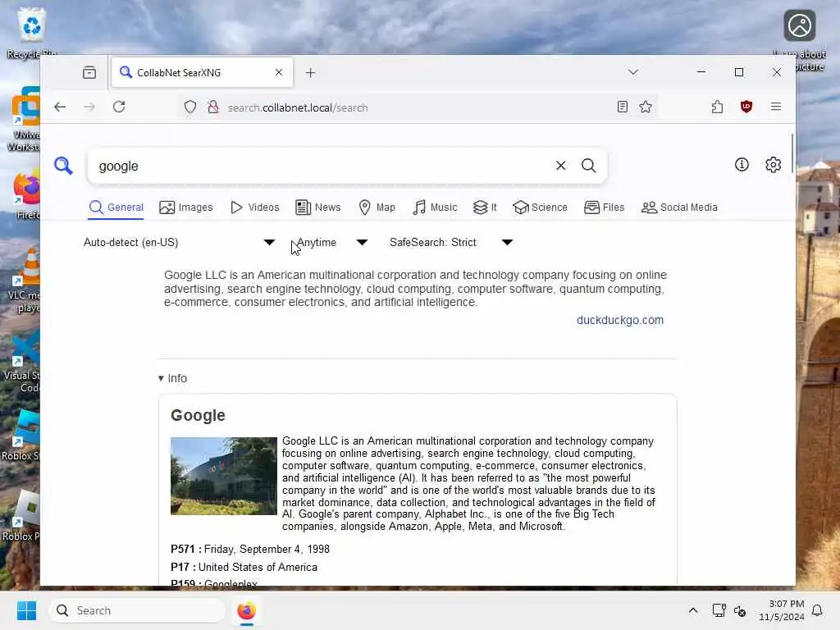Screen dimensions: 840x630
Task: Open the notifications bell icon
Action: click(817, 610)
